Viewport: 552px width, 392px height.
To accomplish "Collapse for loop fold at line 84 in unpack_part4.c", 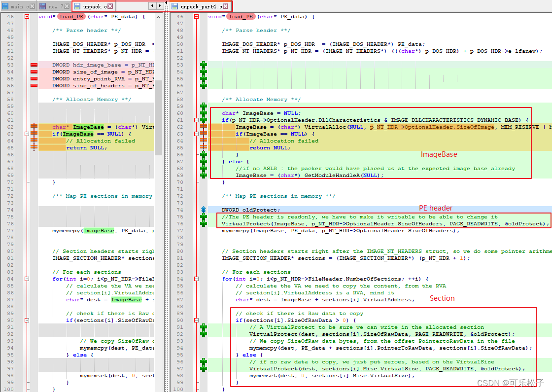I will point(197,279).
